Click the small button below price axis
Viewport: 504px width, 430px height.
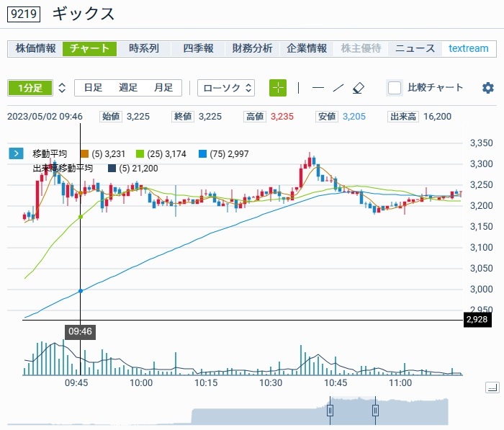(x=492, y=388)
